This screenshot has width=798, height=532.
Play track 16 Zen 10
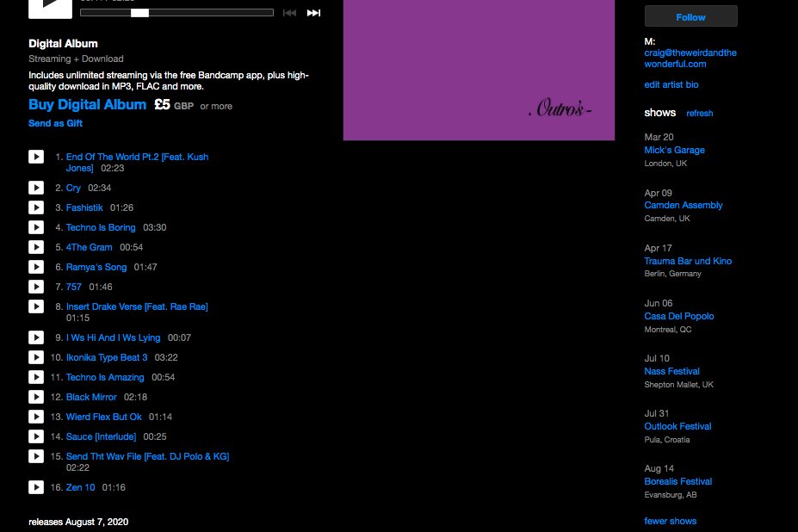(36, 488)
